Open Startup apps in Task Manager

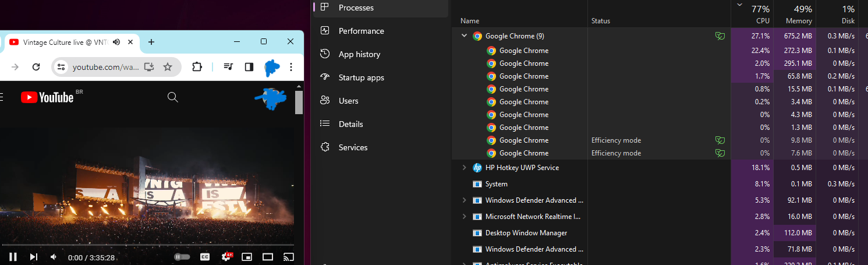tap(381, 77)
